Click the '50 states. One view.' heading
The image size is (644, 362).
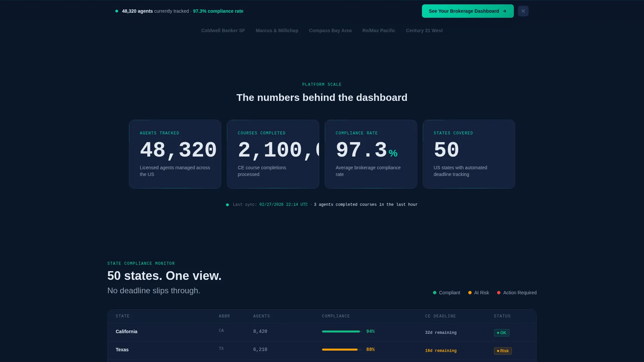[164, 276]
